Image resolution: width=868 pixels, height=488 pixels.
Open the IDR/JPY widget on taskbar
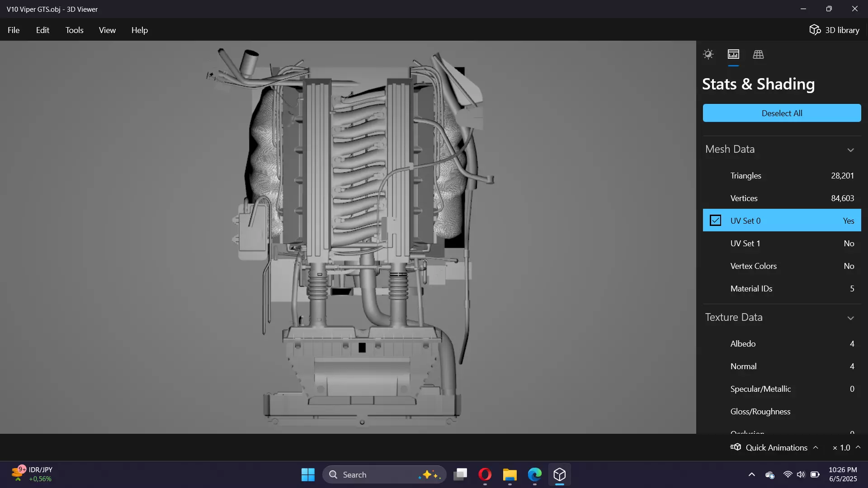click(32, 474)
